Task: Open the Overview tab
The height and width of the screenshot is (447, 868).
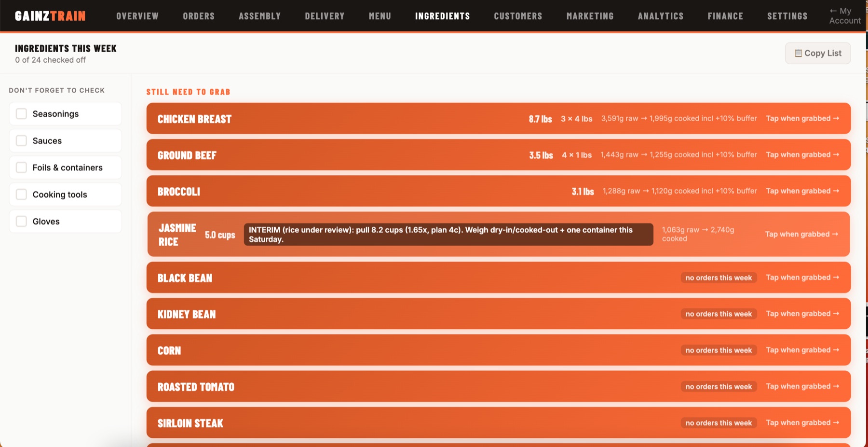Action: (137, 16)
